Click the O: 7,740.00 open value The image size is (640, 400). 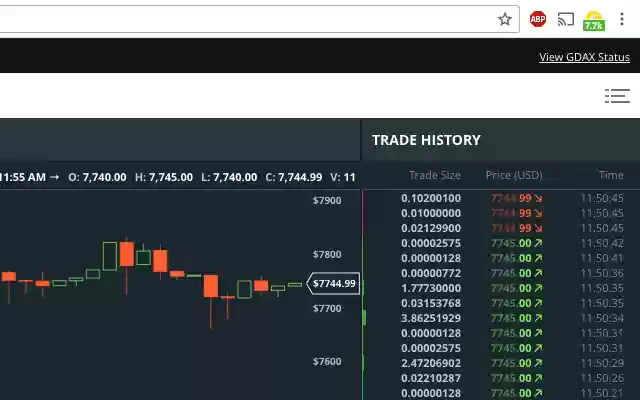(97, 178)
